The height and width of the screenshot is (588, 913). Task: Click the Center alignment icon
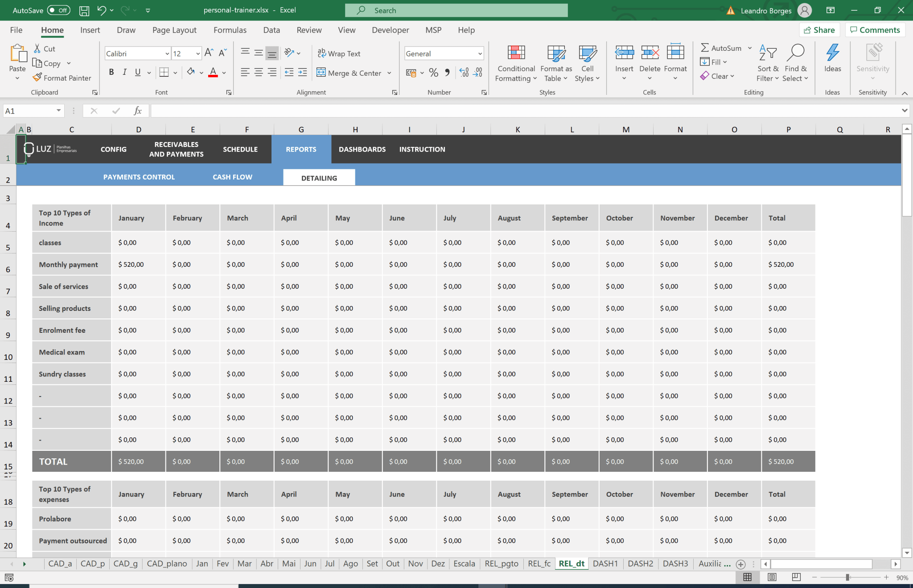tap(259, 72)
